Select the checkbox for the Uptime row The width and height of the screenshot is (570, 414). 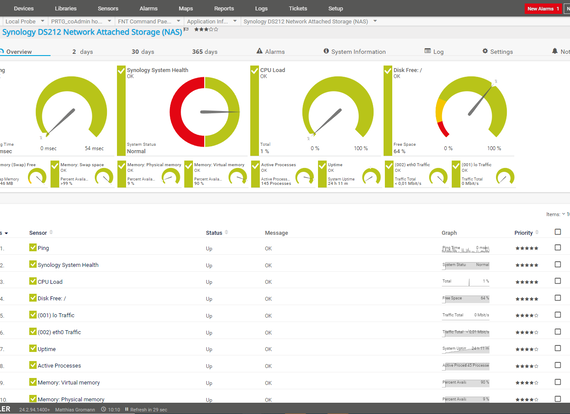(558, 348)
